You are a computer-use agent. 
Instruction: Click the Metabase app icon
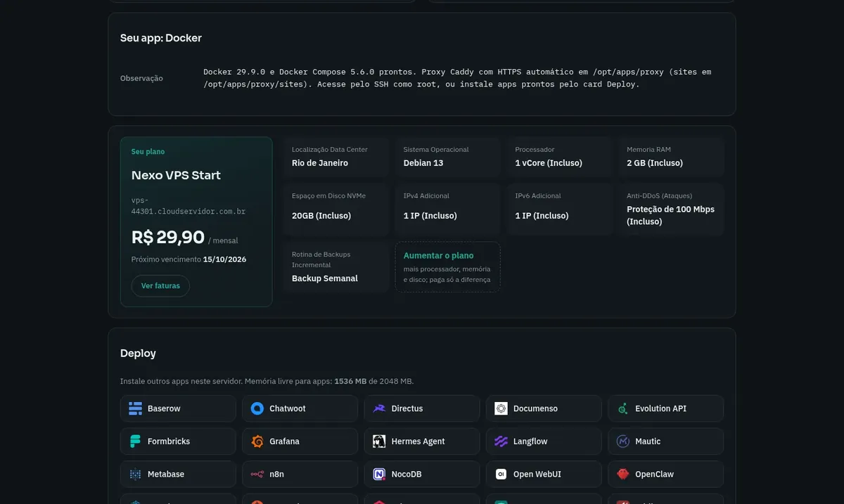point(135,474)
